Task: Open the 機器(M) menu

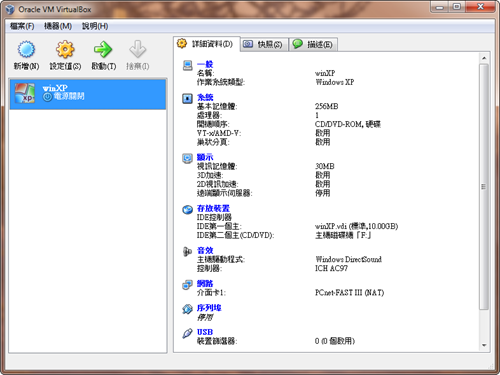Action: [58, 26]
